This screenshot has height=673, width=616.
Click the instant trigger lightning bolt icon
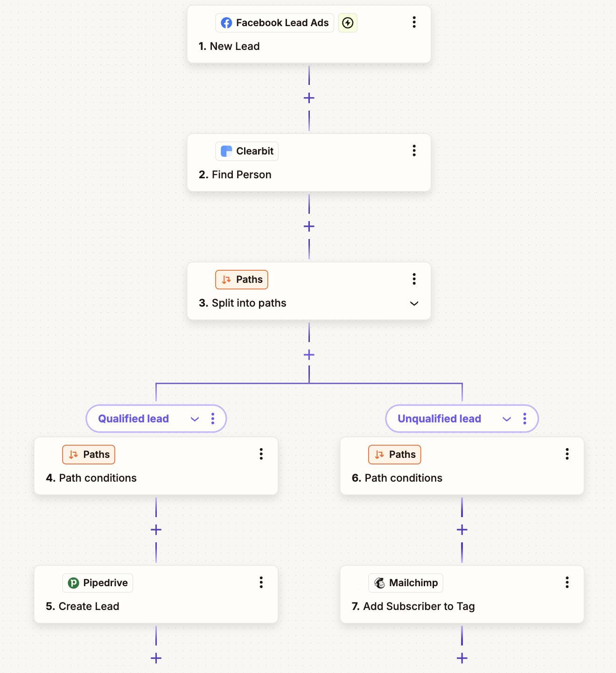point(348,23)
